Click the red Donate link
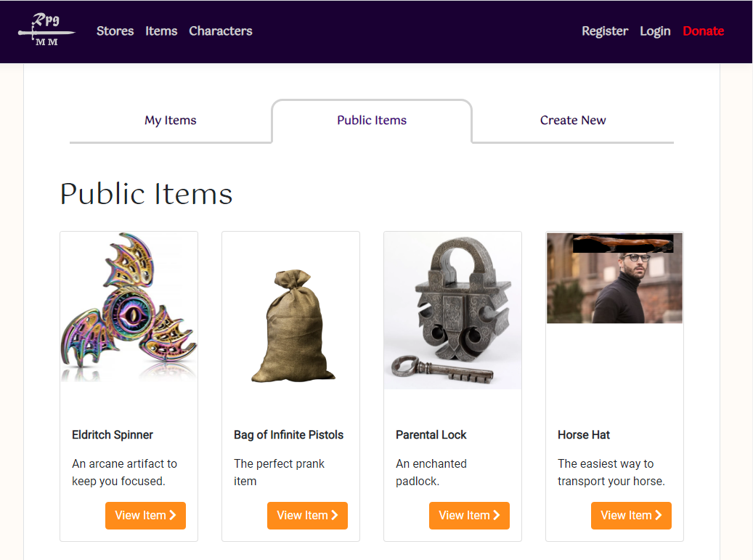The width and height of the screenshot is (753, 560). 703,31
